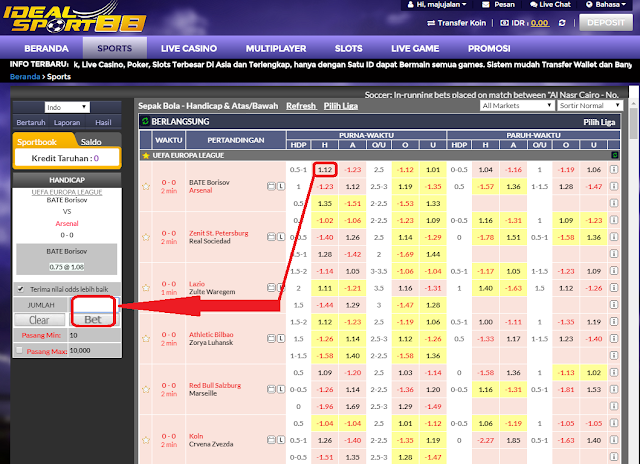The image size is (640, 464).
Task: Tick the Pasang Max checkbox
Action: click(x=19, y=350)
